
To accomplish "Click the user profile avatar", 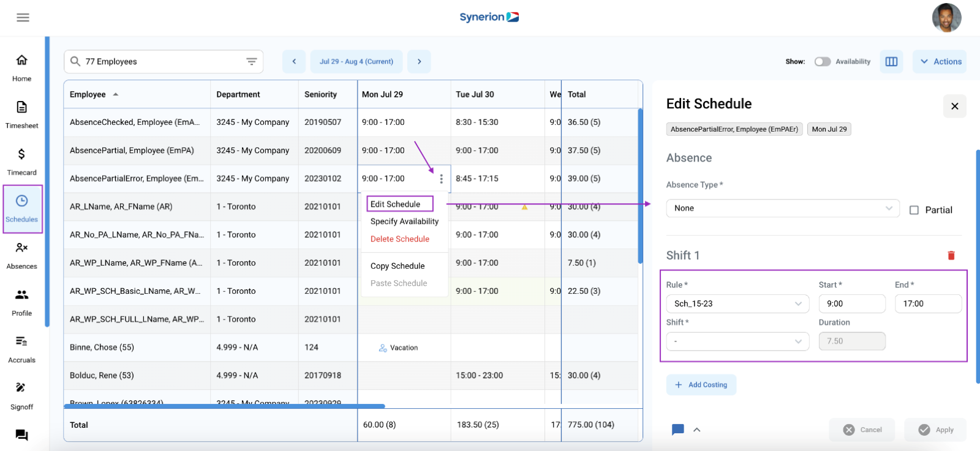I will click(946, 18).
